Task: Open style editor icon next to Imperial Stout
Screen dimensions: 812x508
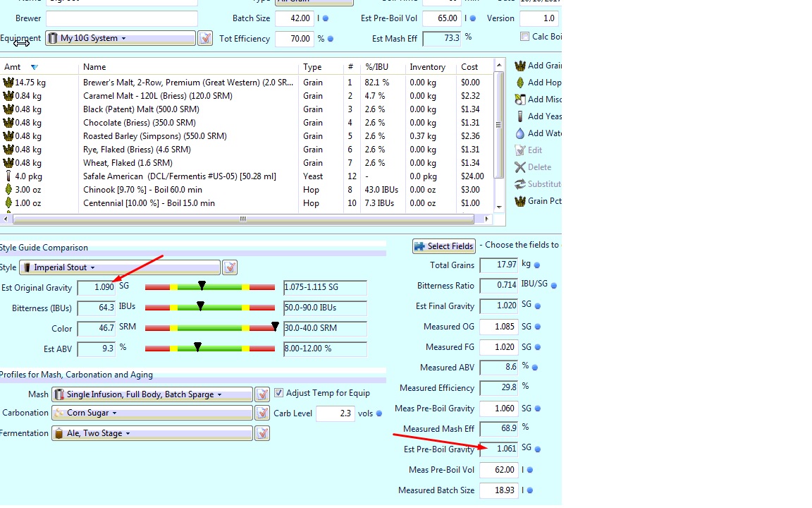Action: click(229, 267)
